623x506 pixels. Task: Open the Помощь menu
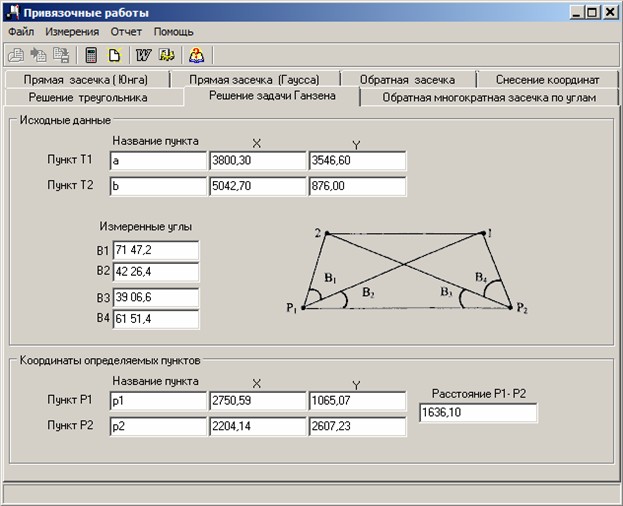[x=173, y=32]
